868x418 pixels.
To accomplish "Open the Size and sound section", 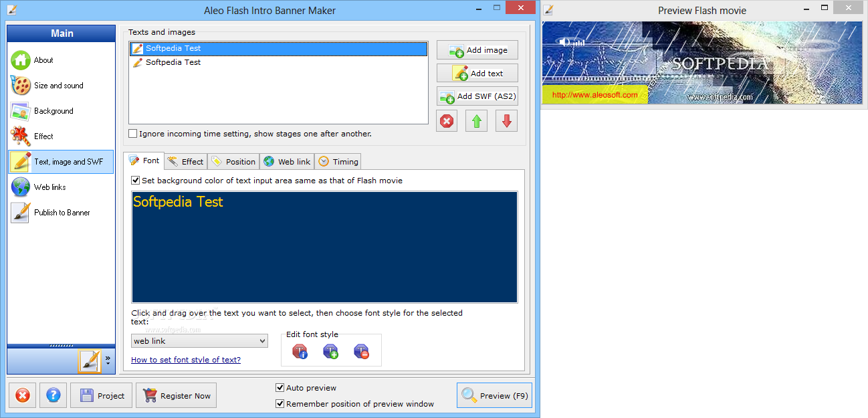I will pos(61,86).
